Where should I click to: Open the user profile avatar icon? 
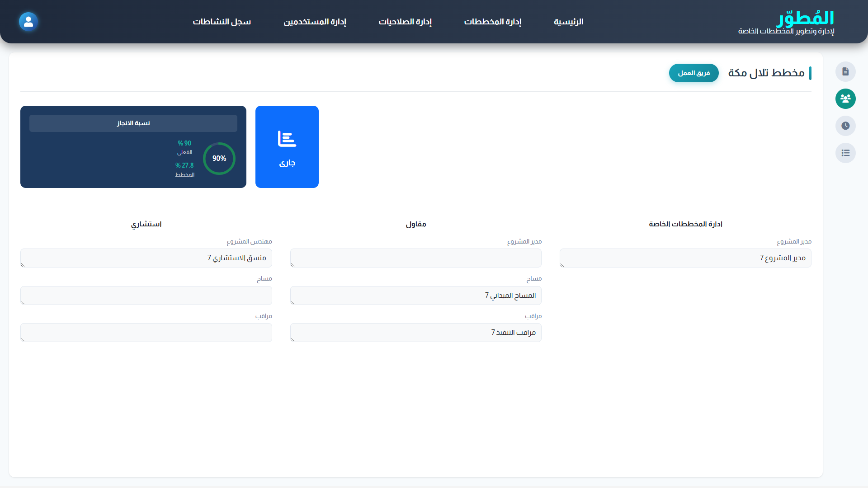click(28, 22)
